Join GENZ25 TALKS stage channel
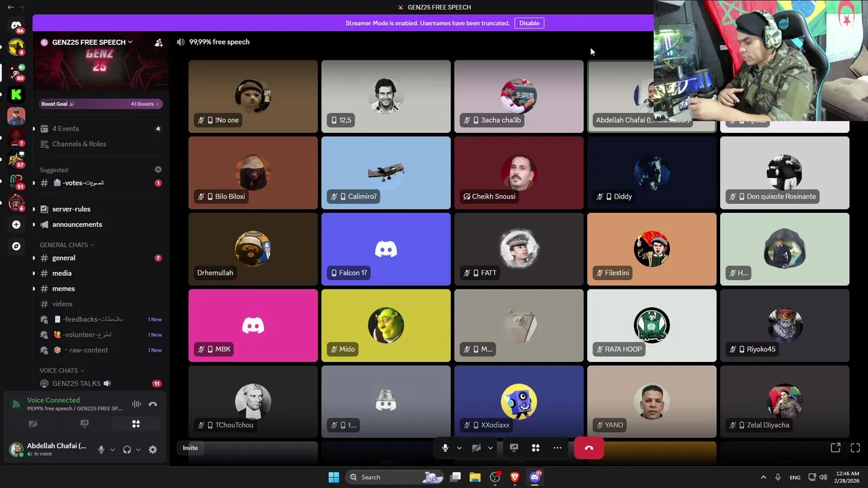The height and width of the screenshot is (488, 868). 100,384
